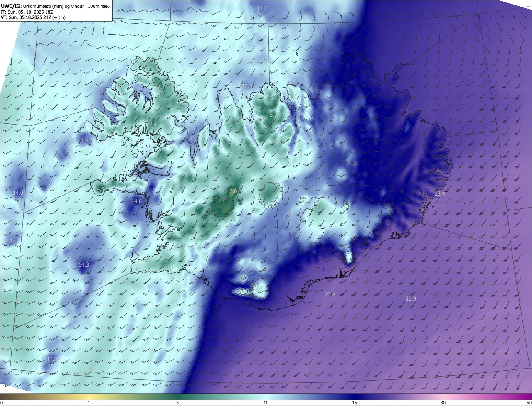This screenshot has height=406, width=532.
Task: Click the 10 tick label on the color scale
Action: (266, 403)
